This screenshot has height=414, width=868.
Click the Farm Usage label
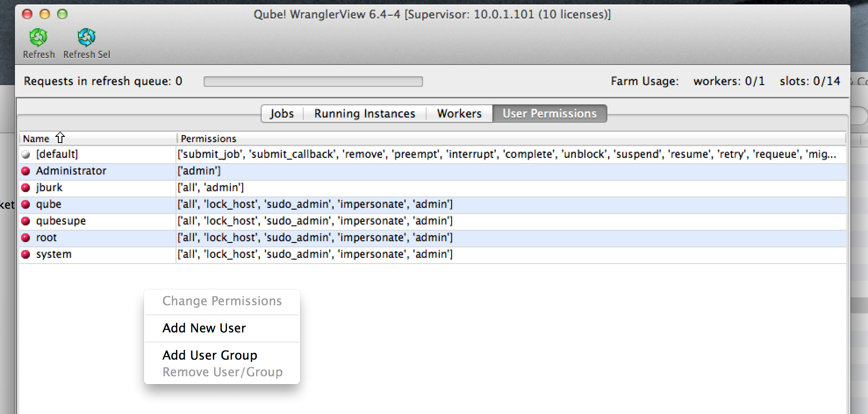click(x=645, y=81)
